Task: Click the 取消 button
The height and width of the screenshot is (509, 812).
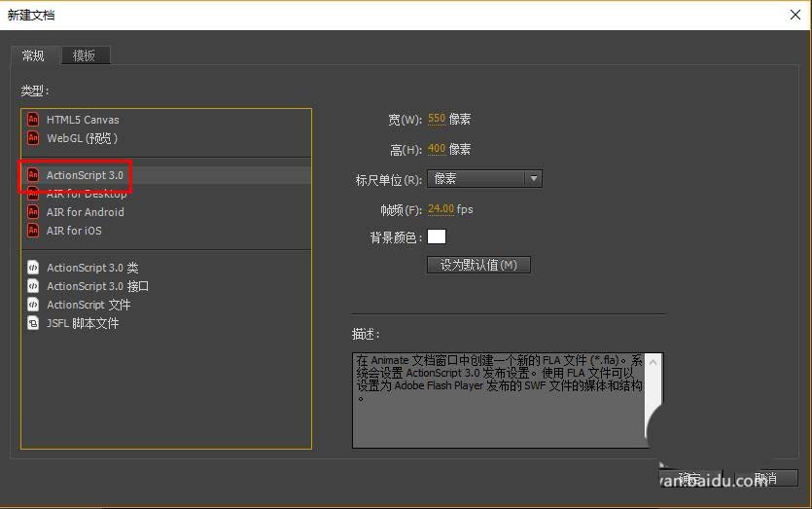Action: 765,478
